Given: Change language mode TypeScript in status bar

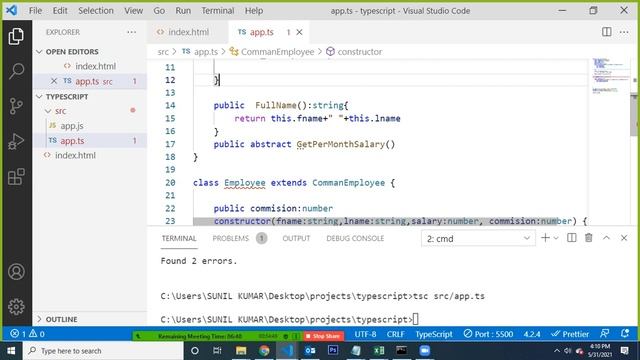Looking at the screenshot, I should pyautogui.click(x=434, y=334).
